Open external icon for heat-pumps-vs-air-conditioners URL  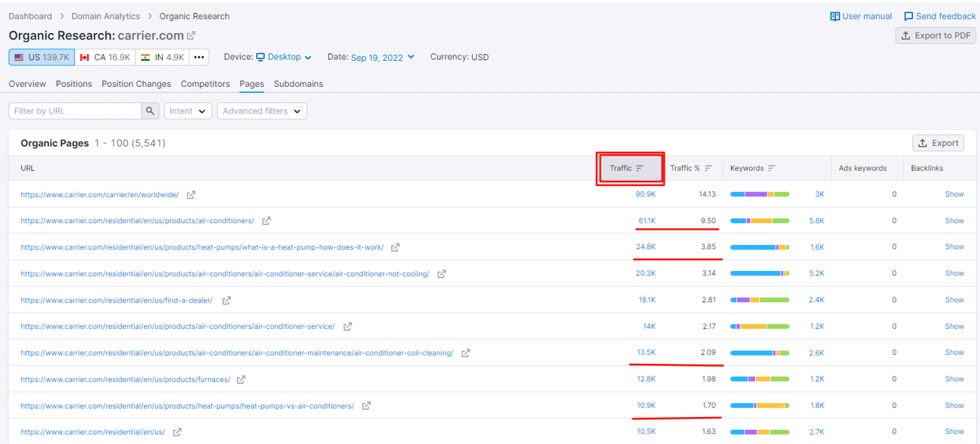click(366, 406)
